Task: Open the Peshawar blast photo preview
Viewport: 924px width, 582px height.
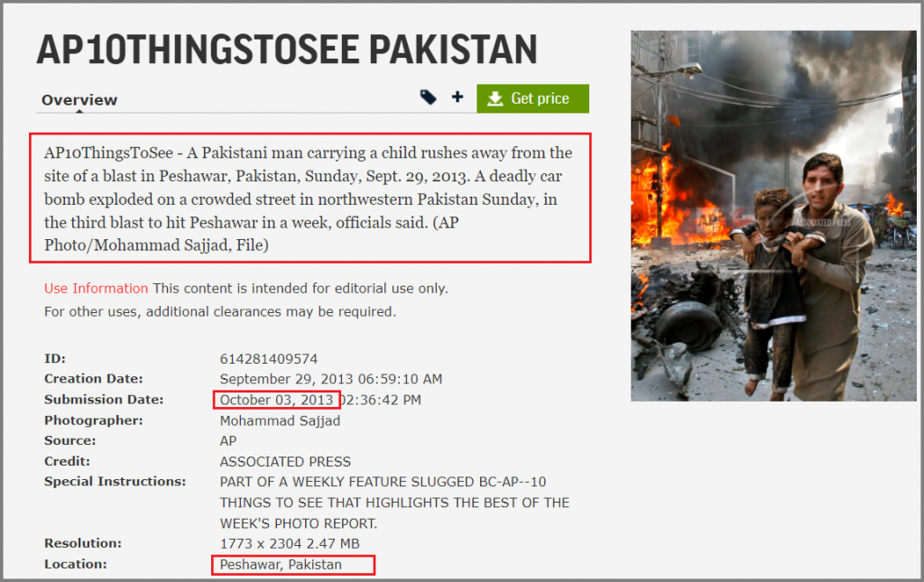Action: point(773,216)
